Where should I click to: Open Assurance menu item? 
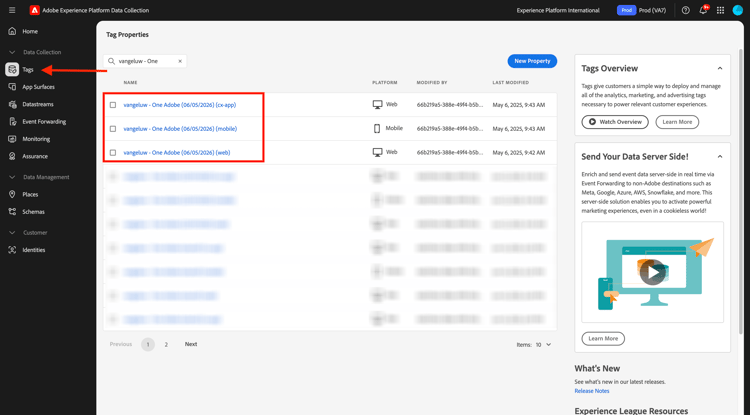(35, 156)
